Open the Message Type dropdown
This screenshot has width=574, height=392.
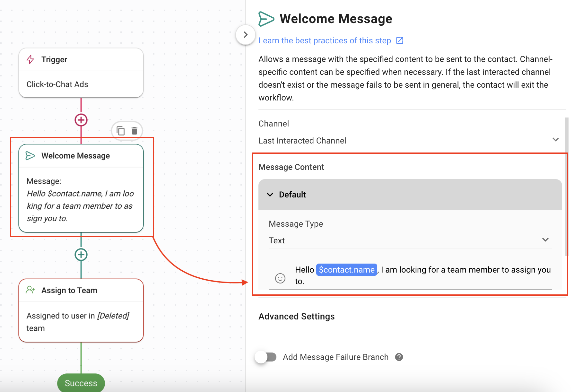[x=410, y=240]
